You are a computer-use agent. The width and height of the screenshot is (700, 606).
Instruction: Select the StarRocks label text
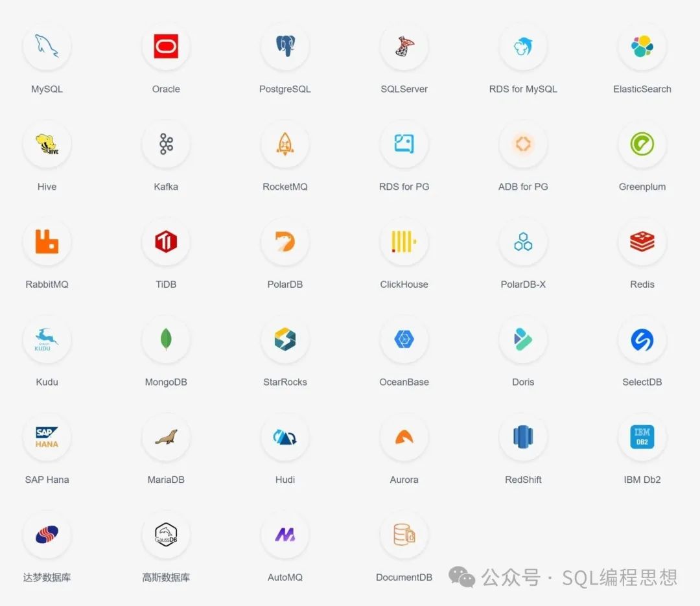[285, 382]
